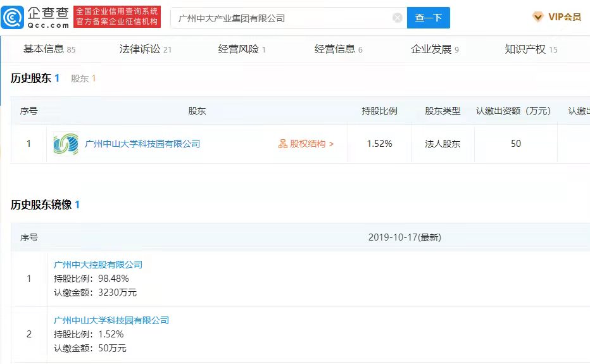Click the 认缴金额：50万元 text
The width and height of the screenshot is (590, 364).
coord(89,348)
